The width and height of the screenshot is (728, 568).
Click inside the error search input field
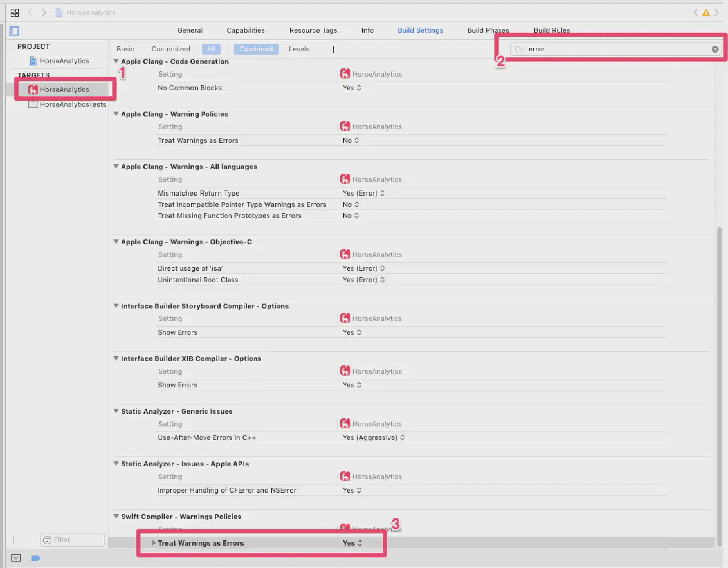click(607, 49)
